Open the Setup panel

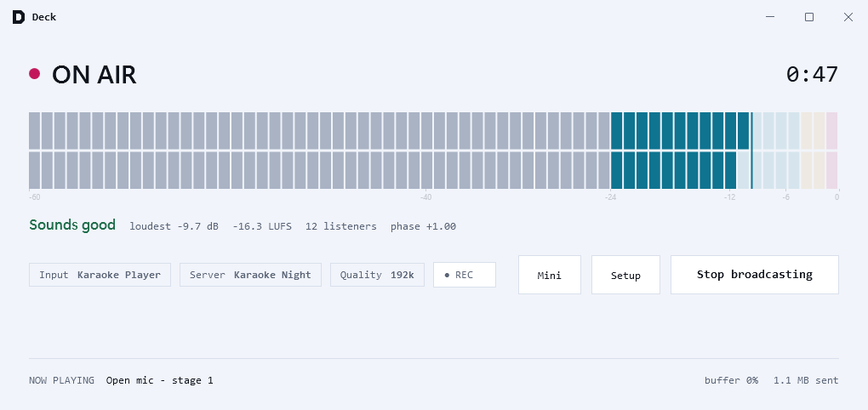(625, 275)
